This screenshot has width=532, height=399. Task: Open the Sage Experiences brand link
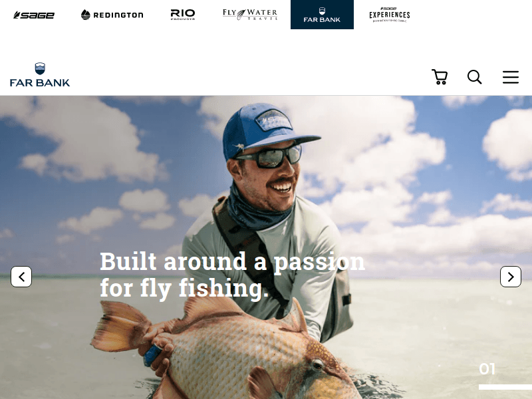pos(390,15)
